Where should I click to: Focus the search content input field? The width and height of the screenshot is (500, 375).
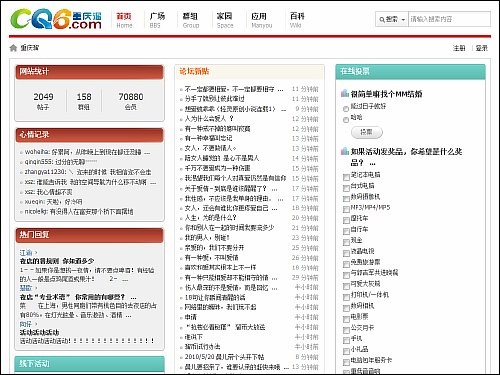click(449, 19)
